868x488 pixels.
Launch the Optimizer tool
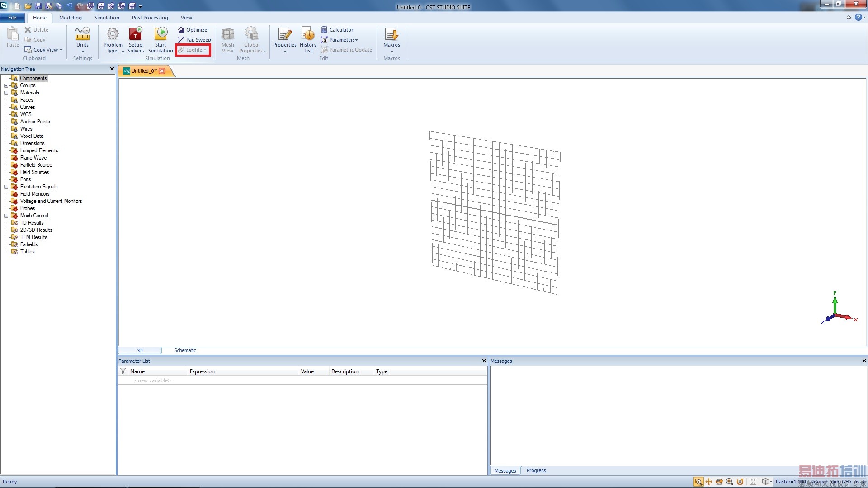[x=193, y=30]
